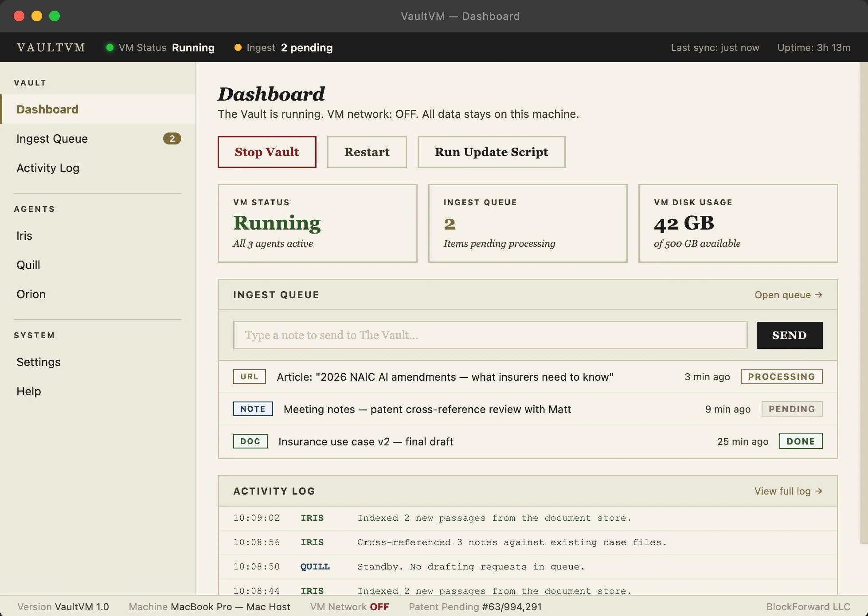Screen dimensions: 868x616
Task: Click the View full log link
Action: tap(788, 491)
